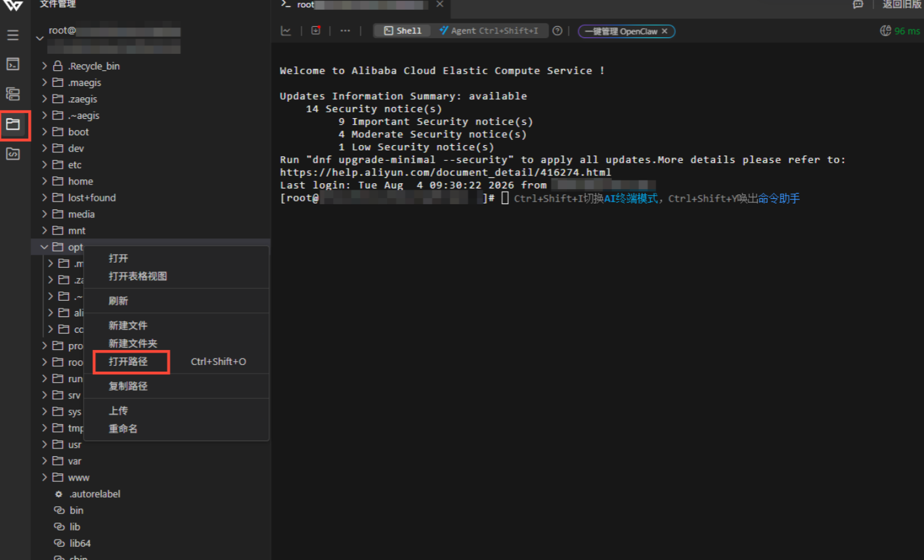Image resolution: width=924 pixels, height=560 pixels.
Task: Click the AI终端模式 link in the terminal
Action: 630,198
